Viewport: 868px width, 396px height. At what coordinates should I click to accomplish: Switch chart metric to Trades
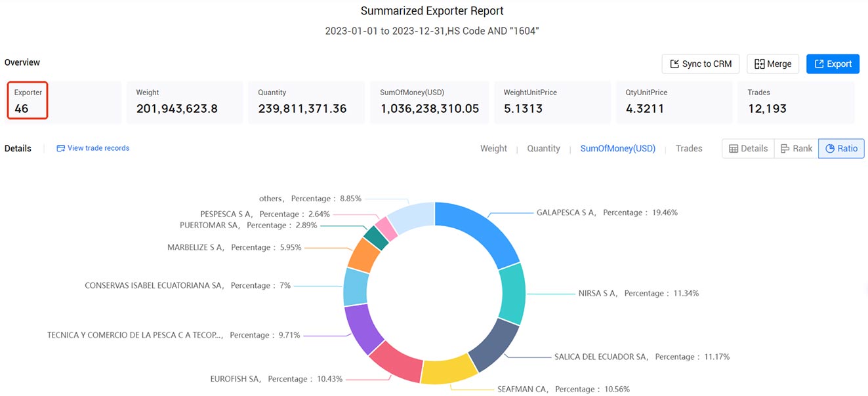(689, 149)
